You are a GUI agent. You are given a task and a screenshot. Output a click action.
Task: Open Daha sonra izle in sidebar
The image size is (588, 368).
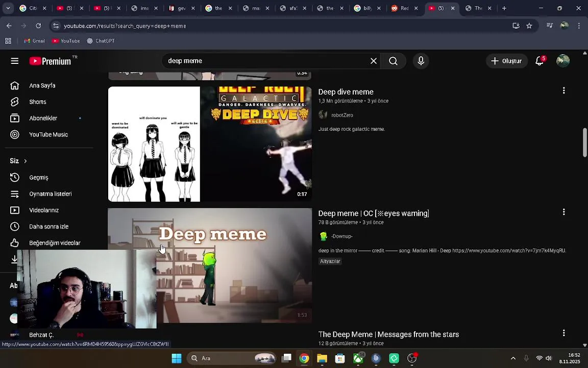pos(49,226)
